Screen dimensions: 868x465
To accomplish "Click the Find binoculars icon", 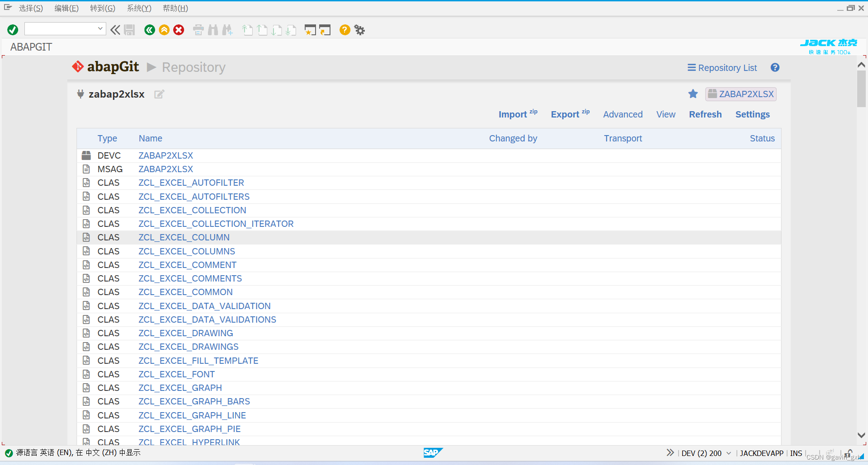I will tap(212, 29).
